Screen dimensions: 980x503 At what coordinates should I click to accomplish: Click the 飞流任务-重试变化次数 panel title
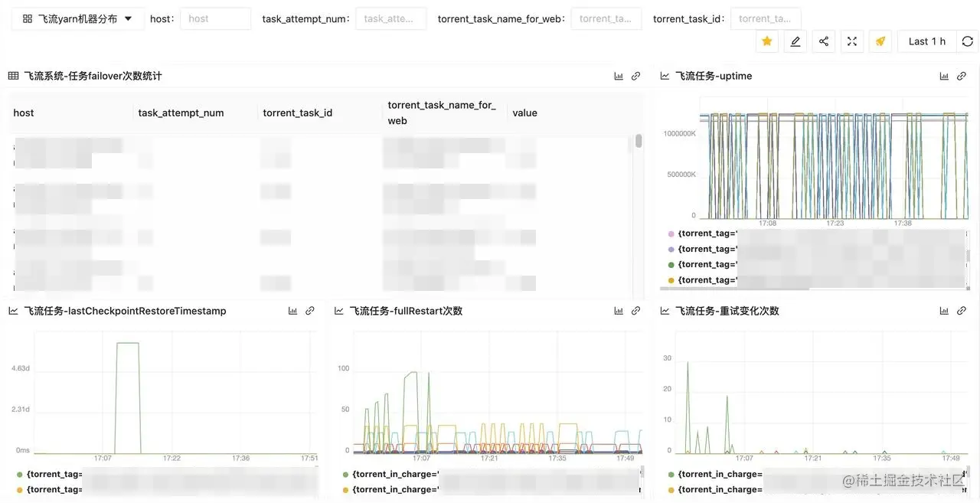coord(727,311)
